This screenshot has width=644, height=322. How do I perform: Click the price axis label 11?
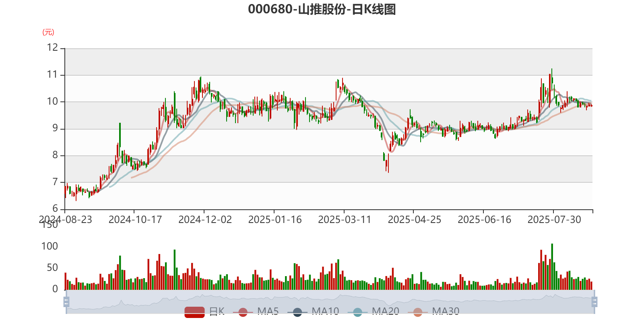52,74
